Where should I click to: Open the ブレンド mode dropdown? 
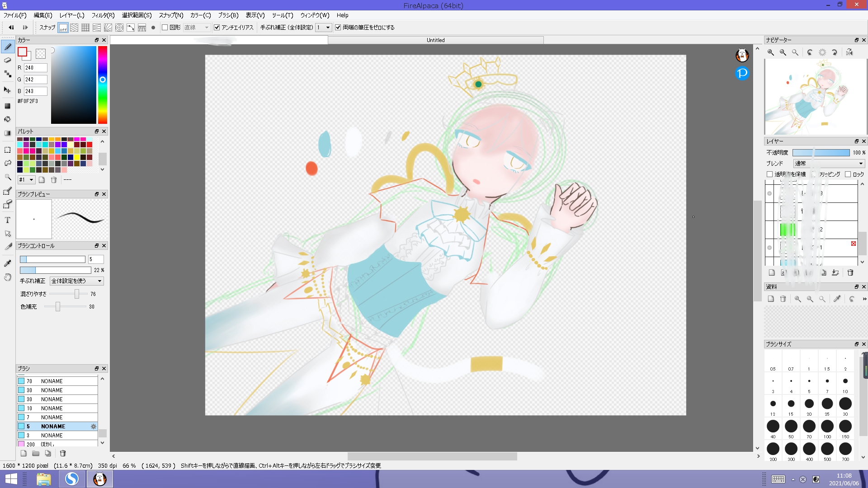point(829,163)
